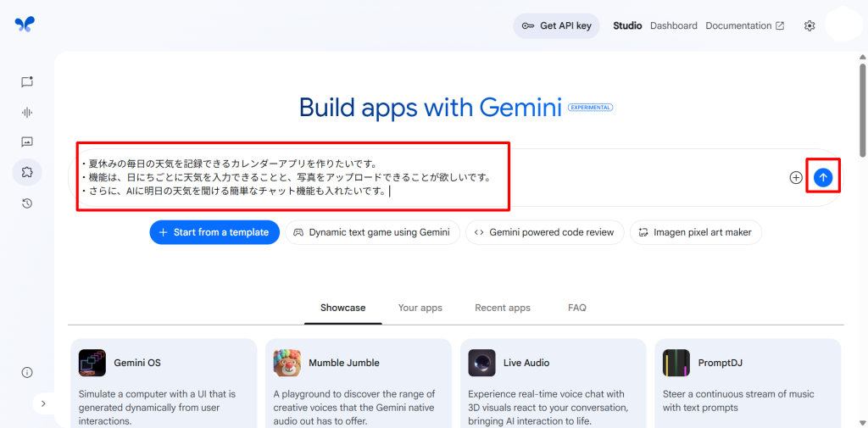
Task: Click the scrollbar up arrow
Action: (x=862, y=57)
